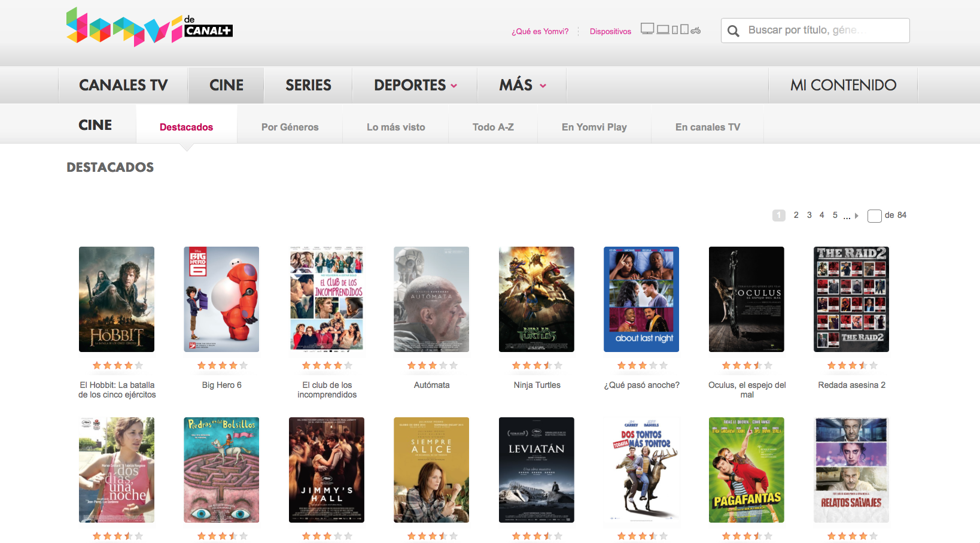Go to page 2 of results

796,215
